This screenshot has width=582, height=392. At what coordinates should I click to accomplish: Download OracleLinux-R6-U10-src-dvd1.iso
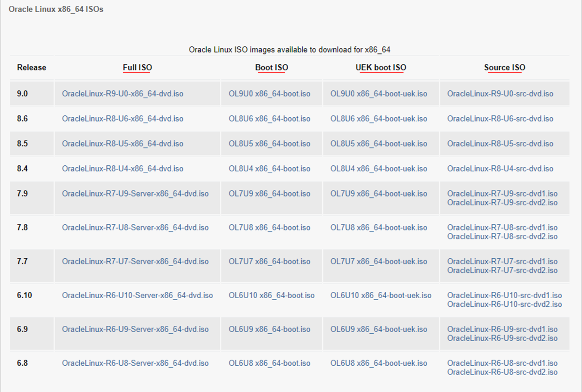(x=505, y=295)
